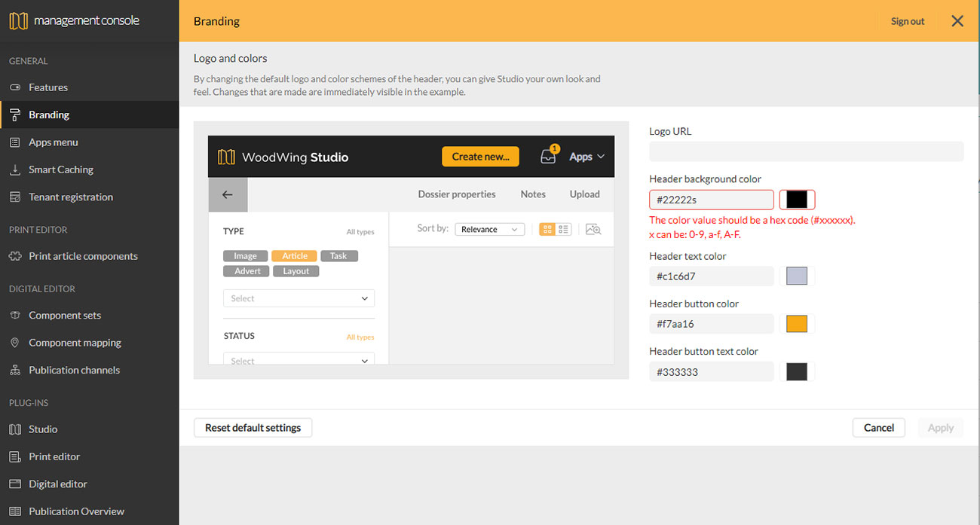This screenshot has width=980, height=525.
Task: Click All types link beside TYPE
Action: [x=360, y=232]
